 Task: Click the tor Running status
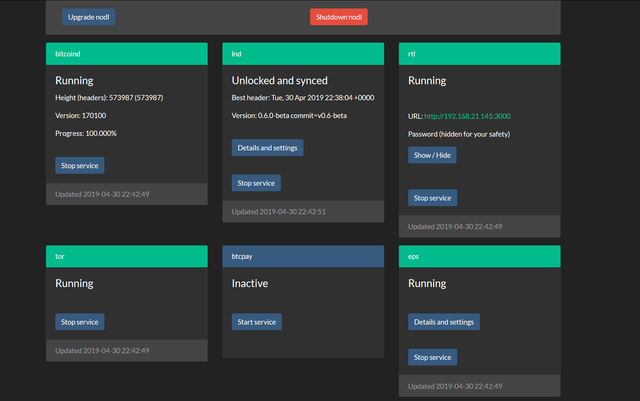[x=74, y=283]
